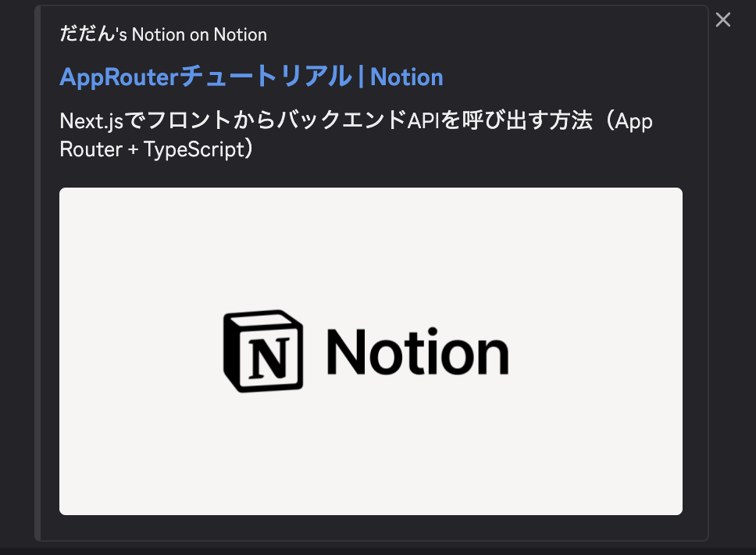
Task: Click the Notion cube logo icon
Action: coord(263,351)
